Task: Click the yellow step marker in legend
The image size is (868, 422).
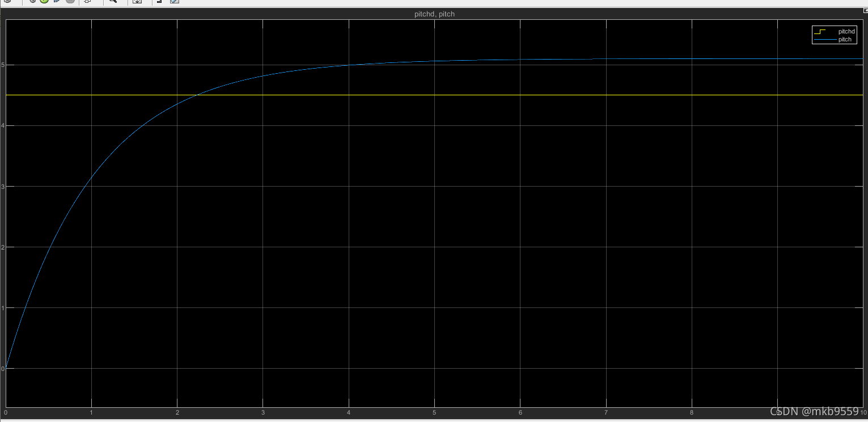Action: [x=820, y=32]
